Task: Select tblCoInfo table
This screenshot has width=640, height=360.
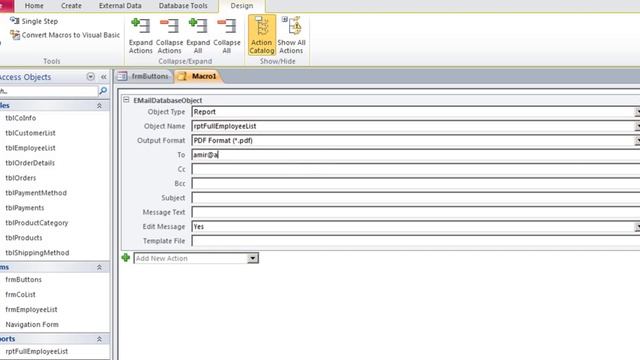Action: click(20, 118)
